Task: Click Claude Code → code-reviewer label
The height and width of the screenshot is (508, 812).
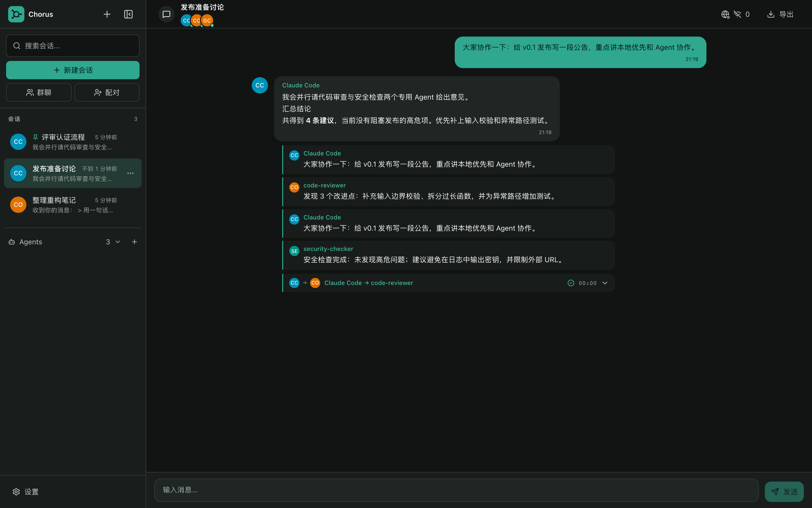Action: pos(369,283)
